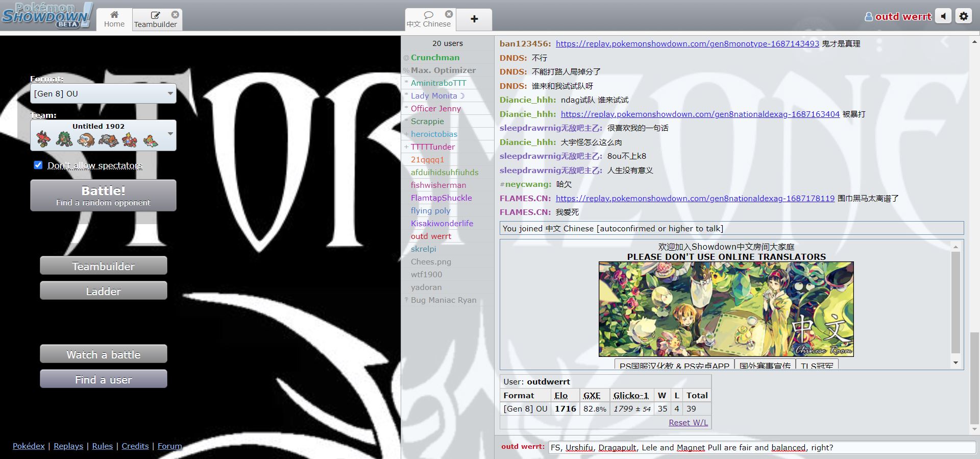Select user 21qqqq1 in the user list
The height and width of the screenshot is (459, 980).
pos(448,160)
